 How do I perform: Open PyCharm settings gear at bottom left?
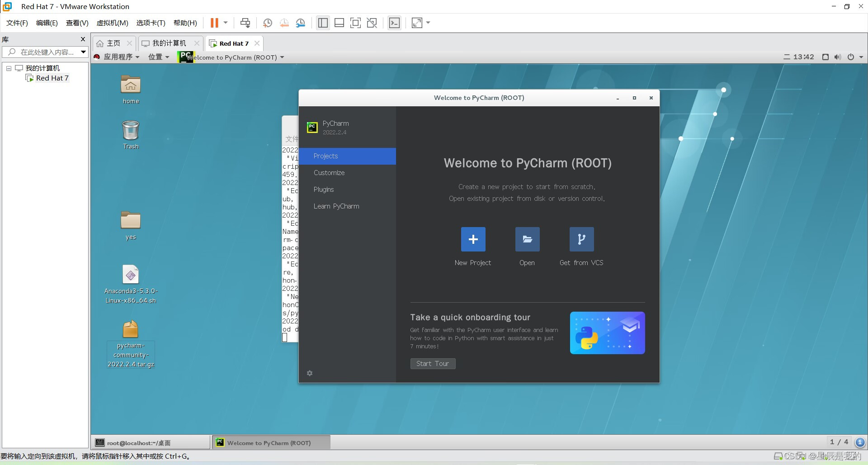[x=310, y=373]
